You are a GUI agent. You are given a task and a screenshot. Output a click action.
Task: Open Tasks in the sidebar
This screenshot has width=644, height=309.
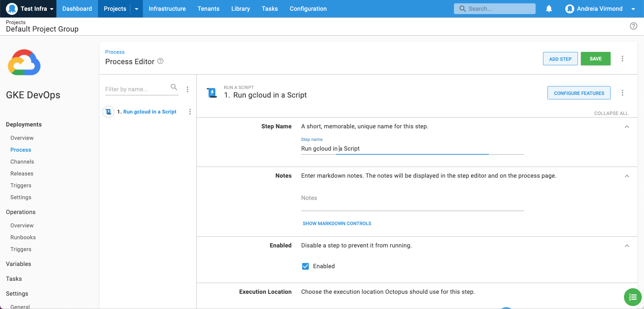pyautogui.click(x=14, y=279)
